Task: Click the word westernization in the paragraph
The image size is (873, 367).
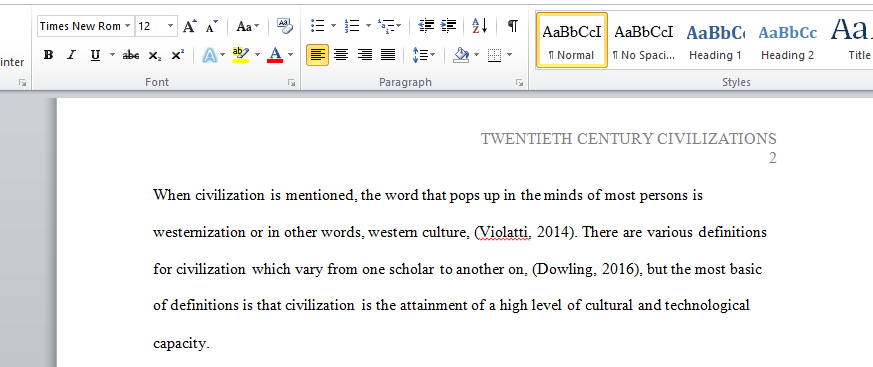Action: coord(199,232)
